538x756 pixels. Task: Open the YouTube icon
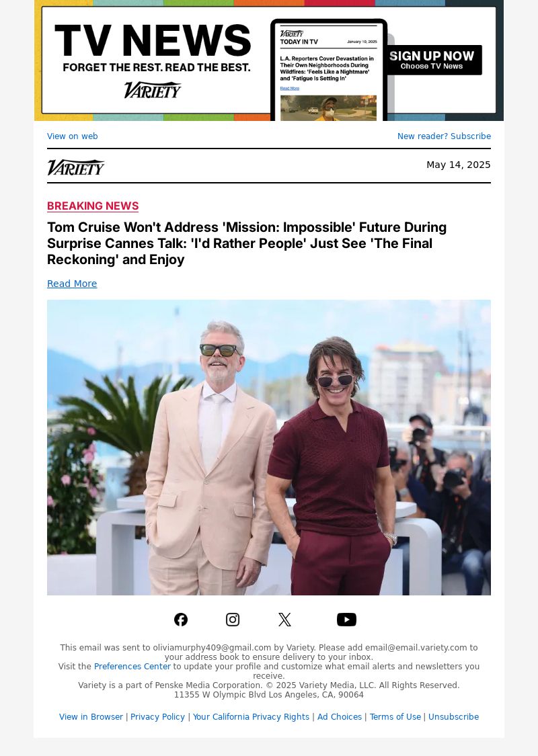(x=346, y=620)
